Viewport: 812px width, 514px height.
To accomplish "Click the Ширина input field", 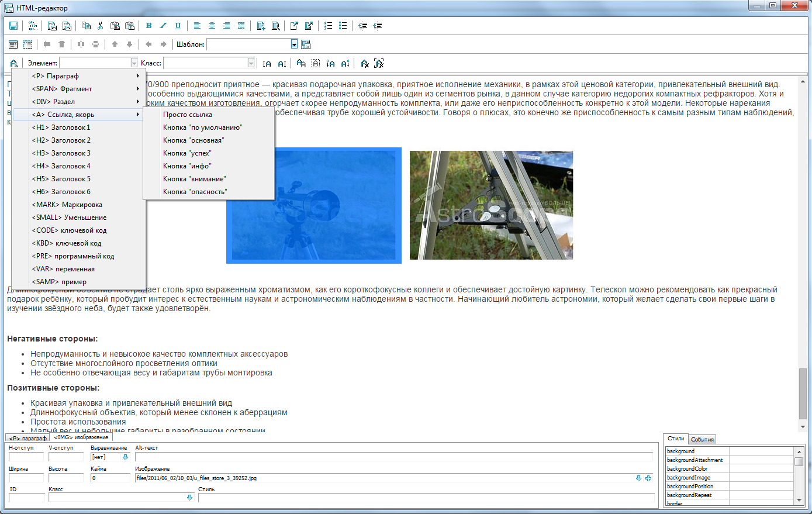I will point(26,478).
